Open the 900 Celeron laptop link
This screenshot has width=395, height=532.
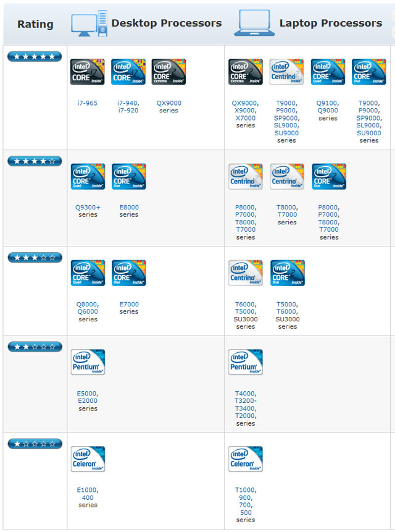pos(246,498)
